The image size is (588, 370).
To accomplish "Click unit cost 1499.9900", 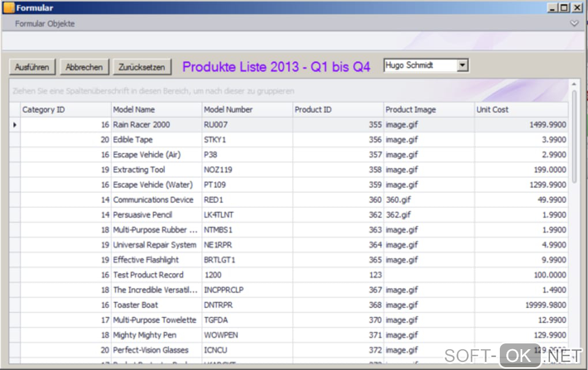I will tap(548, 125).
